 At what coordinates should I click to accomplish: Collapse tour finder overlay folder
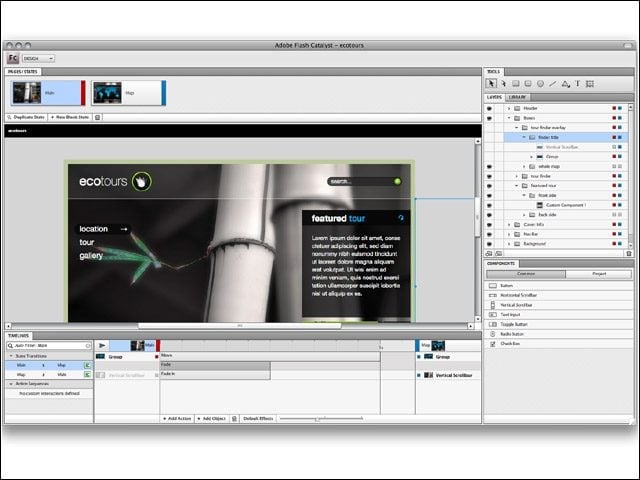(517, 128)
